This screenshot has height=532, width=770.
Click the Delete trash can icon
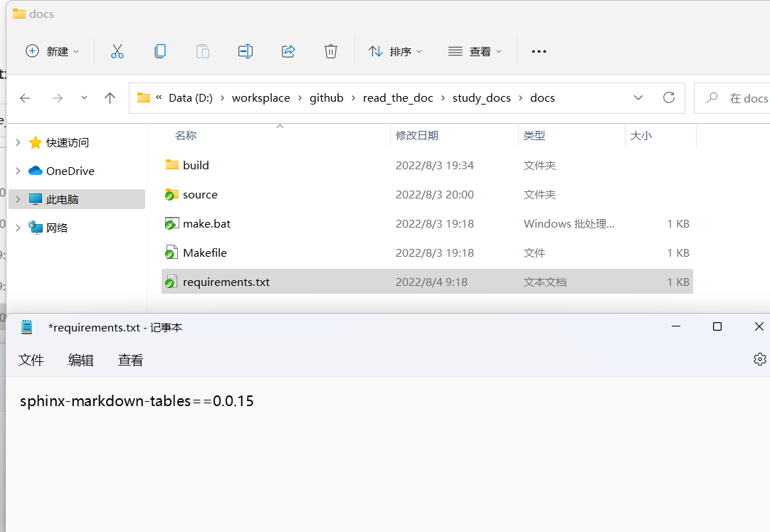pyautogui.click(x=331, y=51)
